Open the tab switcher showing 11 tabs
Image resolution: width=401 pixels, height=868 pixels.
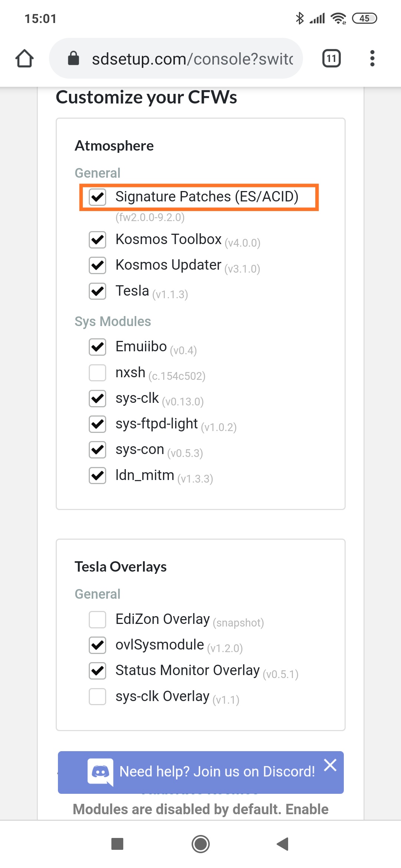(332, 59)
